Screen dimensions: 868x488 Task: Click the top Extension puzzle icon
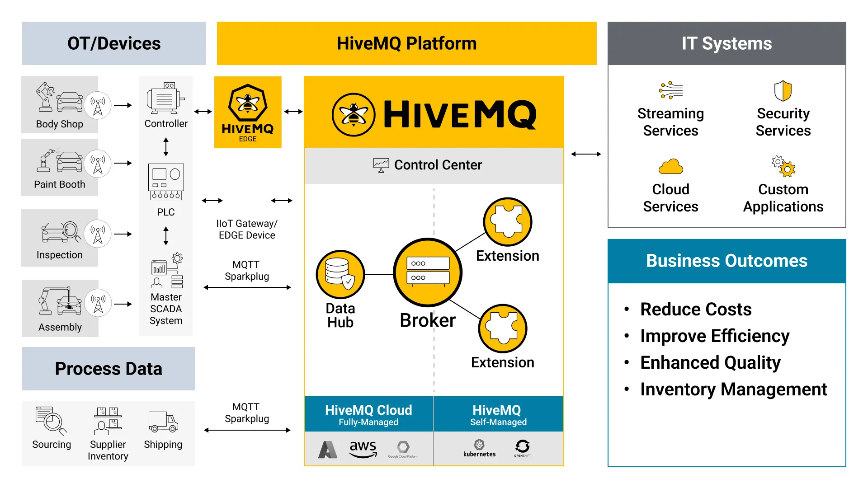pos(514,221)
